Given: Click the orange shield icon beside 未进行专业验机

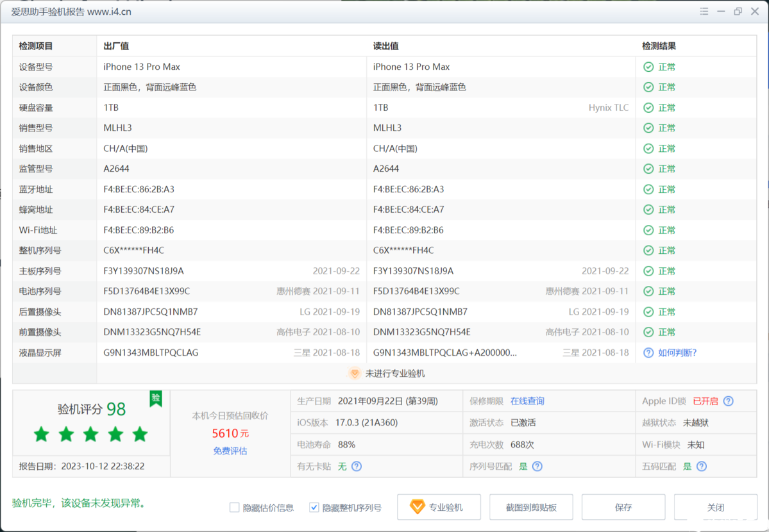Looking at the screenshot, I should click(x=355, y=374).
